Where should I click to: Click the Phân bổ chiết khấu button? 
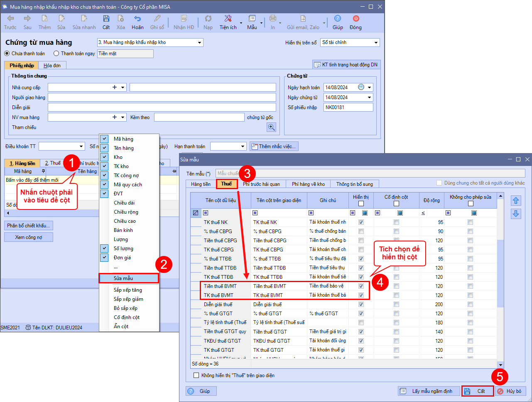pos(29,226)
